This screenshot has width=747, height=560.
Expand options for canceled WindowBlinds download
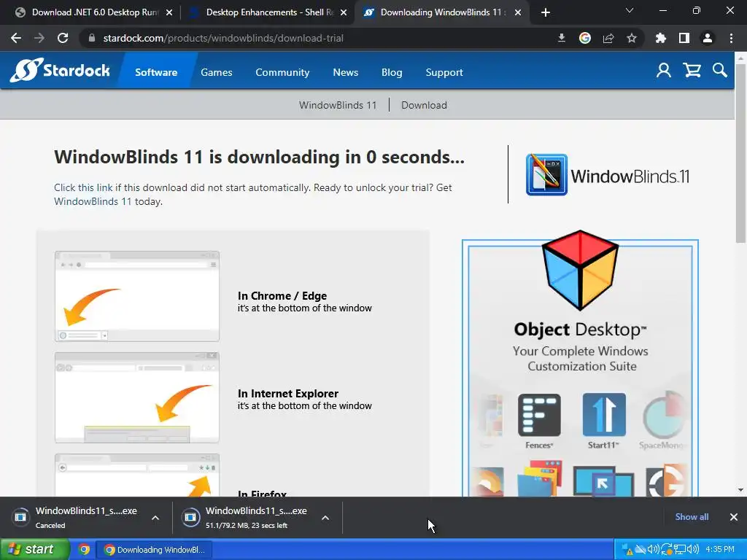[x=155, y=518]
